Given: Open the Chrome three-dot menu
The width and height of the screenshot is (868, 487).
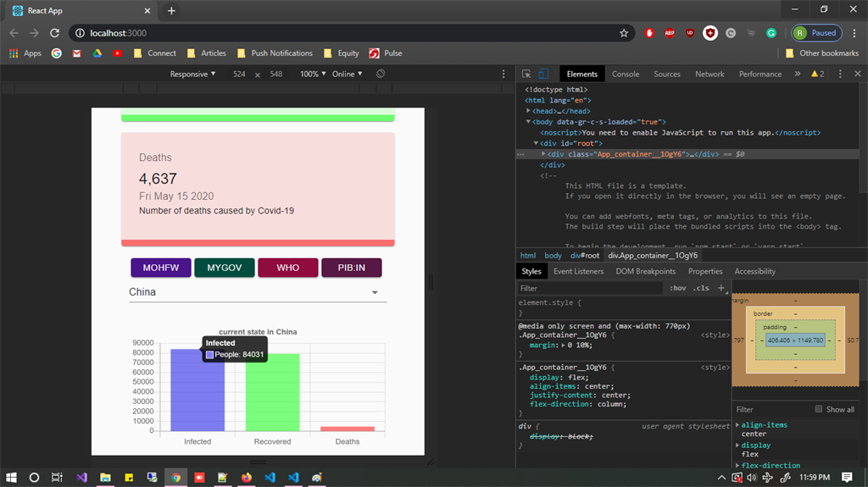Looking at the screenshot, I should (854, 33).
